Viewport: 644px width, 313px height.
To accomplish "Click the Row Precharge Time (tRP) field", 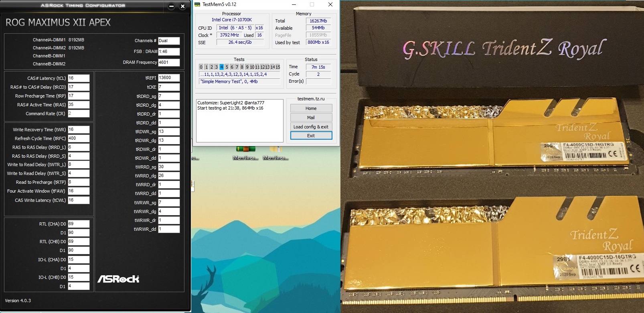I will coord(79,96).
